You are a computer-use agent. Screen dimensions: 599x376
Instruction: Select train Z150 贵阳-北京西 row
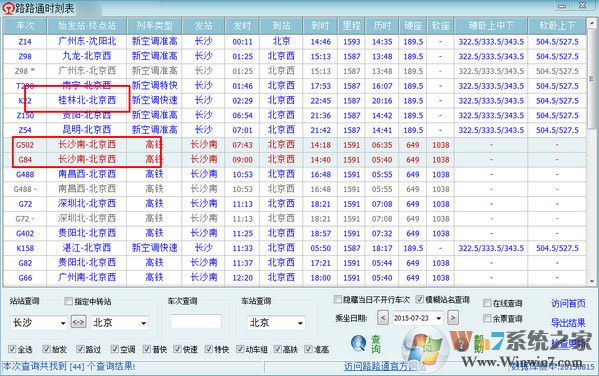295,115
